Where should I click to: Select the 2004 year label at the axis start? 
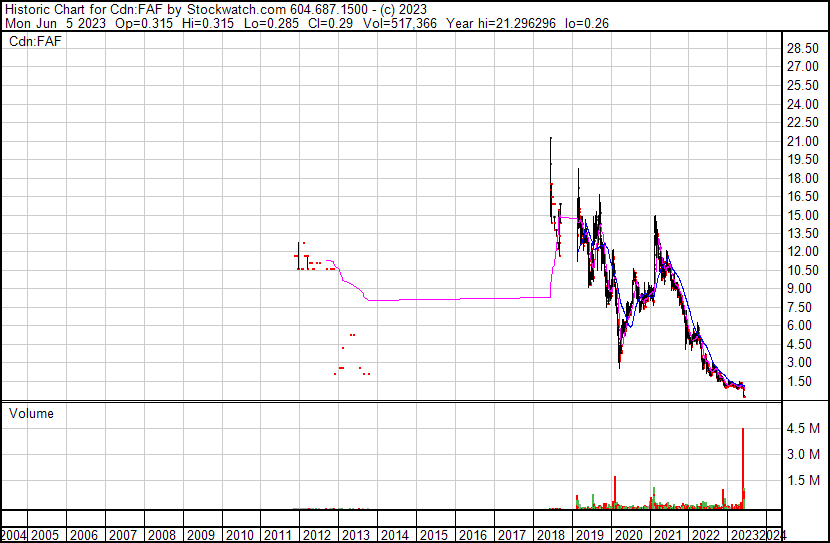pyautogui.click(x=14, y=535)
